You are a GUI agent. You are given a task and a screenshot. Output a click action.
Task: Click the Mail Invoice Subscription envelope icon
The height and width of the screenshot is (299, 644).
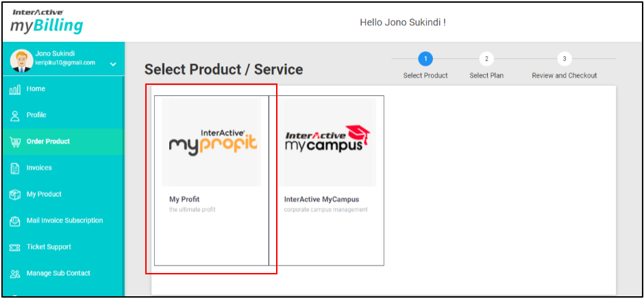tap(14, 221)
